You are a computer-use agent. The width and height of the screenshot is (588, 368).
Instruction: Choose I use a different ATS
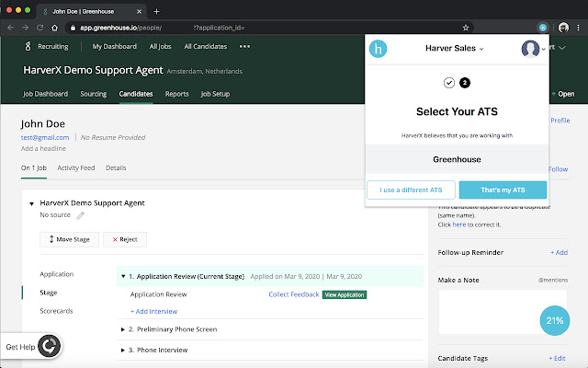pos(411,190)
